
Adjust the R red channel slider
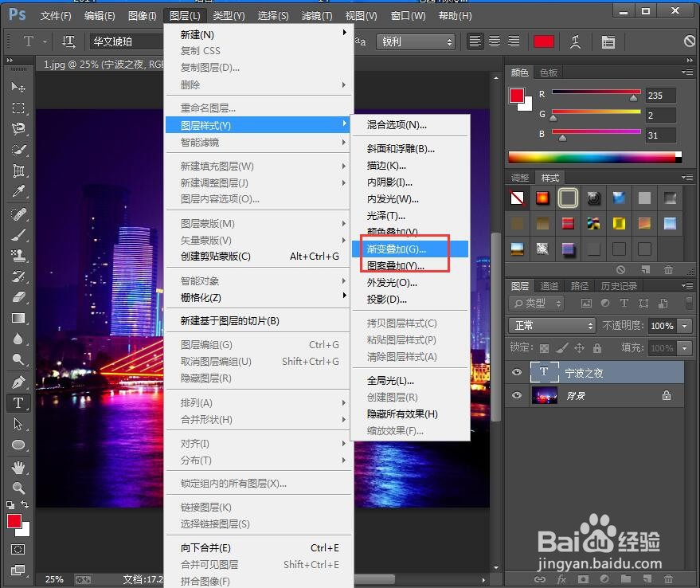coord(633,98)
